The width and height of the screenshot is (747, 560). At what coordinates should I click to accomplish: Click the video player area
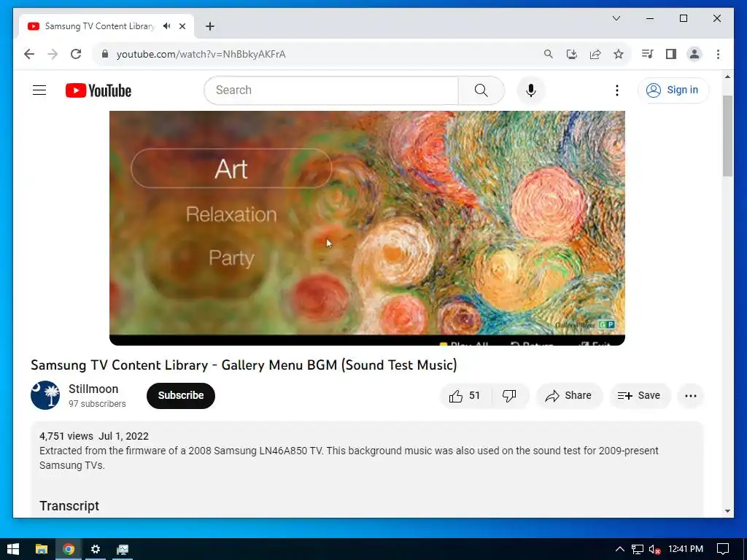click(x=367, y=227)
